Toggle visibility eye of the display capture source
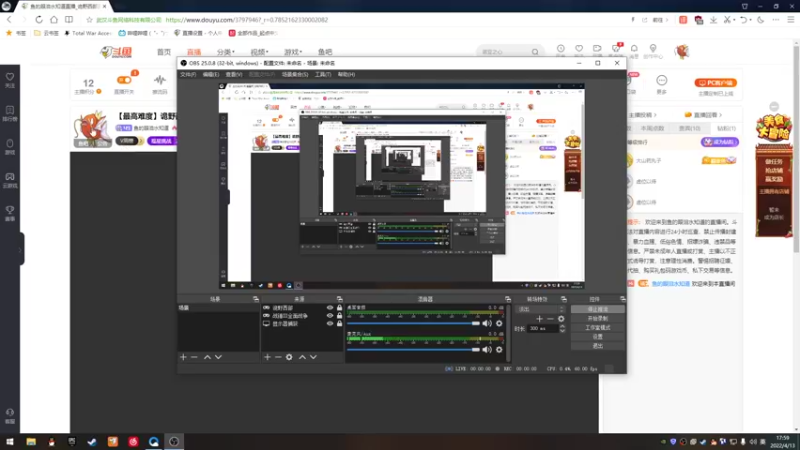This screenshot has height=450, width=800. (330, 323)
